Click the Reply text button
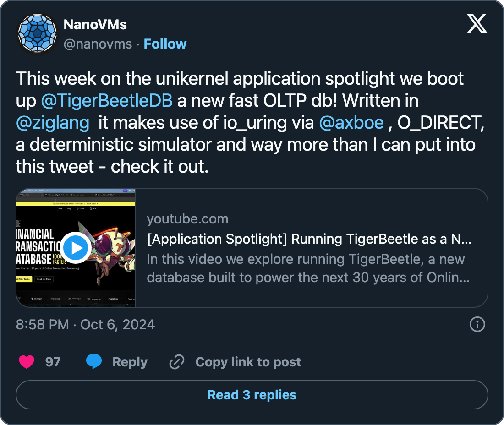Viewport: 504px width, 425px height. pyautogui.click(x=130, y=362)
